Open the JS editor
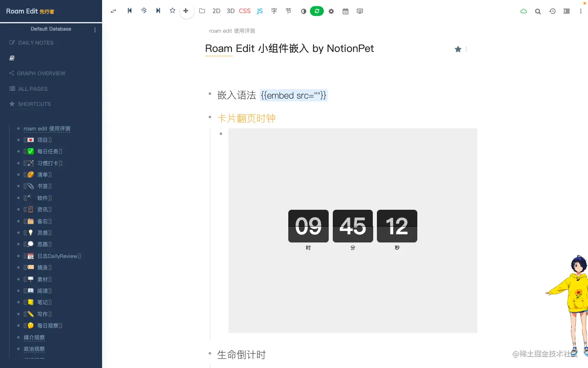 pyautogui.click(x=260, y=11)
